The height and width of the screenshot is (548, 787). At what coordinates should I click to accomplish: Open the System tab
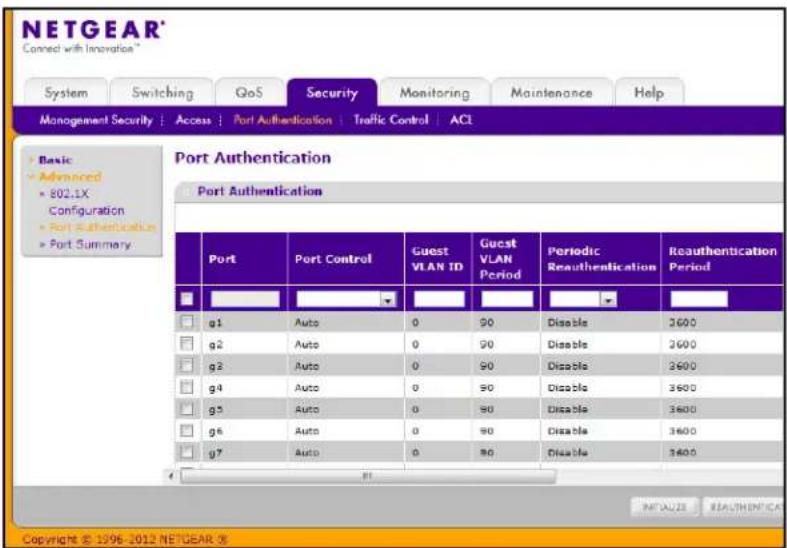tap(66, 93)
